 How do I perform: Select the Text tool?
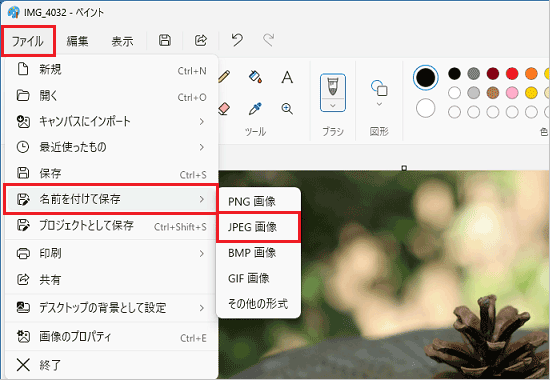click(287, 77)
